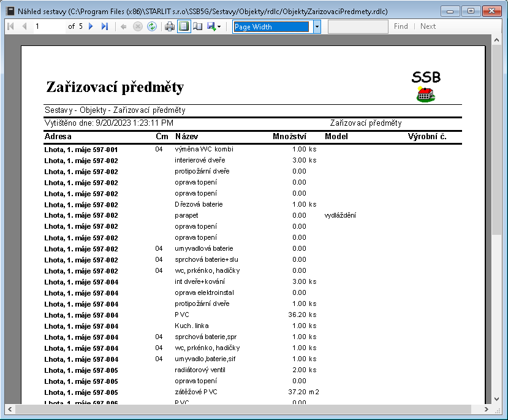Jump to the last report page
Screen dimensions: 508x420
pyautogui.click(x=105, y=26)
